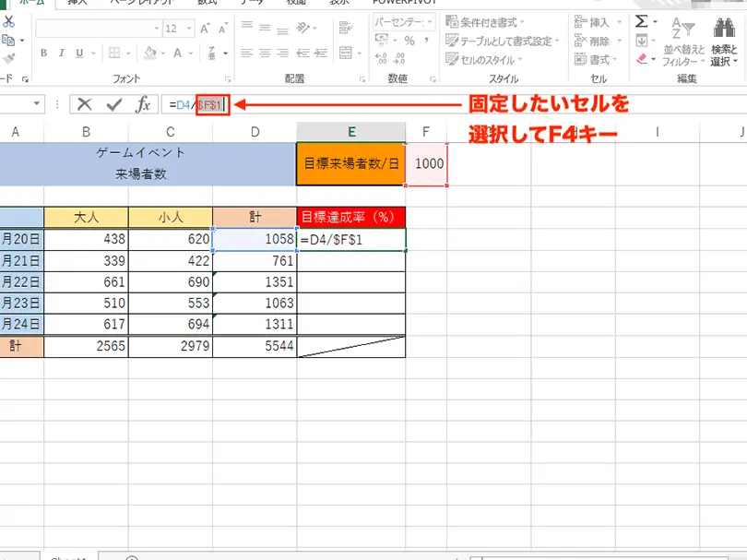747x560 pixels.
Task: Click the Middle Align icon
Action: pos(265,27)
